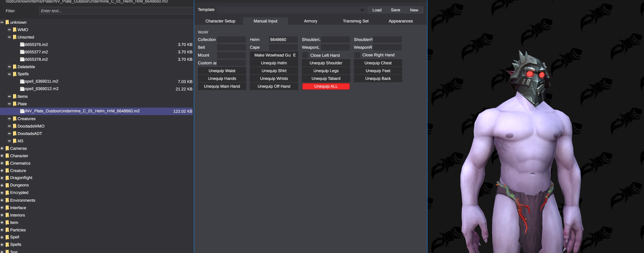Select the spell_6369012.m2 file icon
644x253 pixels.
(x=22, y=89)
